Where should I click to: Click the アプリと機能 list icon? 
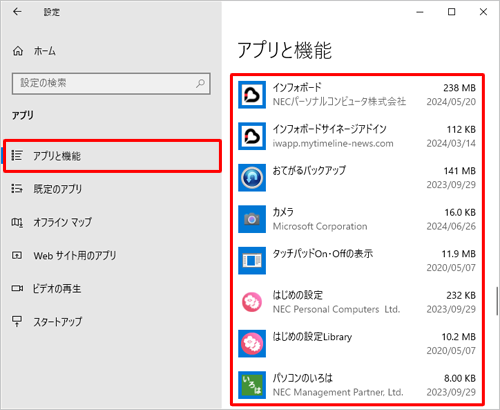pos(17,155)
